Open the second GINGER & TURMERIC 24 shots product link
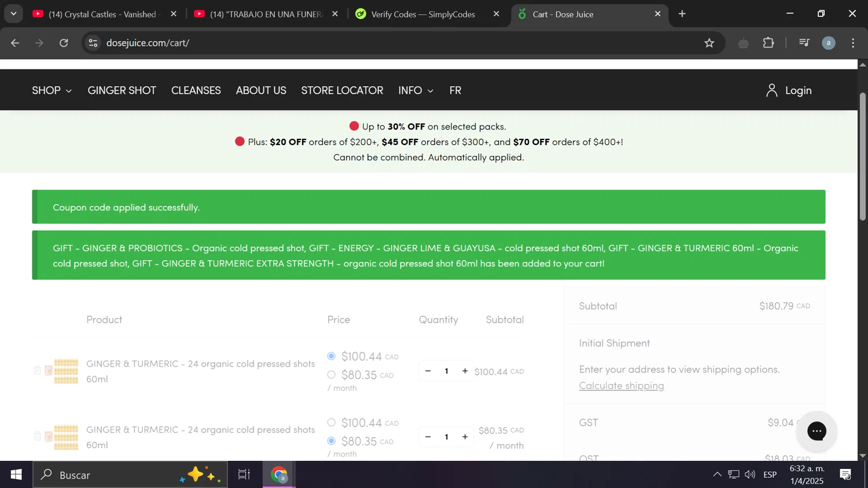This screenshot has height=488, width=868. tap(200, 437)
